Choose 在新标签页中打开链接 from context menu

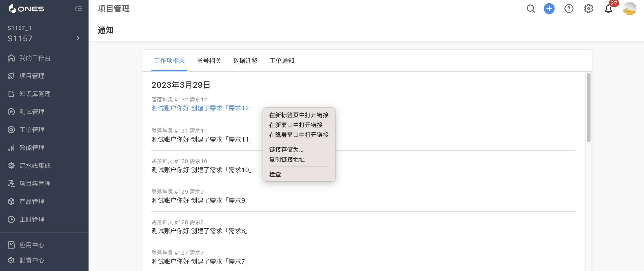pos(299,115)
